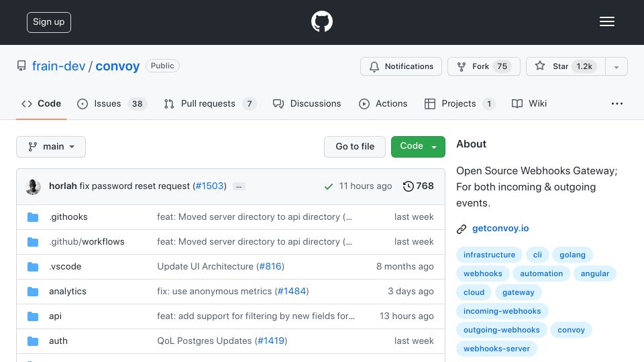
Task: Open the analytics folder name
Action: coord(68,291)
